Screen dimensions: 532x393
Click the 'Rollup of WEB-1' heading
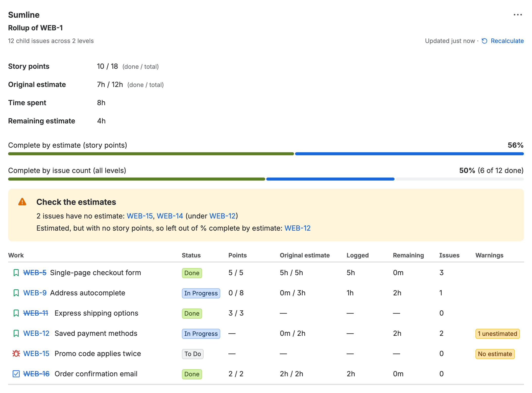pyautogui.click(x=35, y=28)
